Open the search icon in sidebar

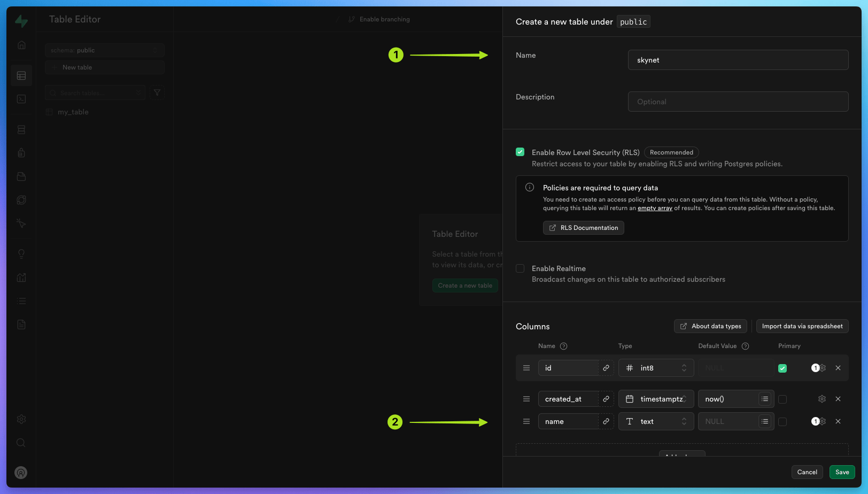pyautogui.click(x=21, y=443)
